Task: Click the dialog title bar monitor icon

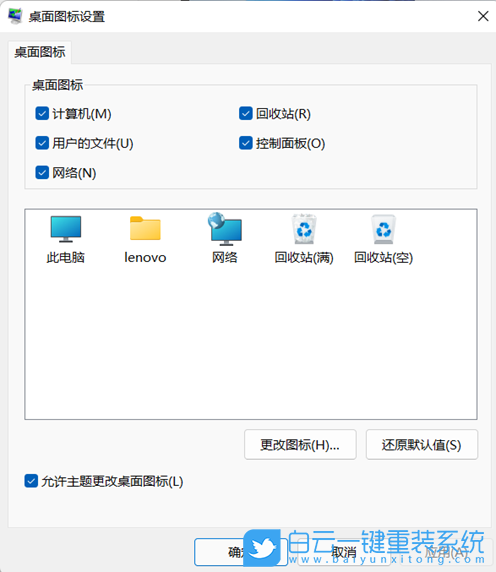Action: [x=15, y=16]
